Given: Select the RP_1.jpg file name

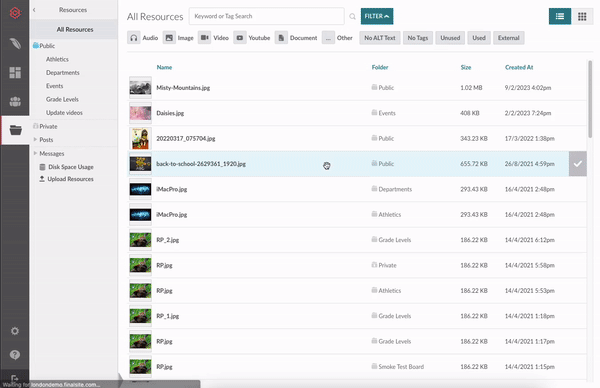Looking at the screenshot, I should [168, 316].
